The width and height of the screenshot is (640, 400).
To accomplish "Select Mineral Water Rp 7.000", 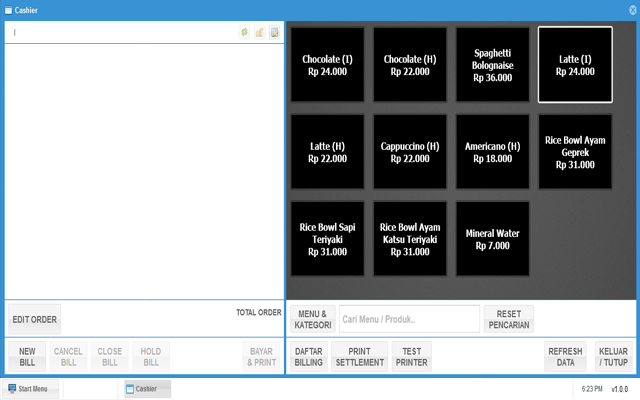I will pos(492,239).
